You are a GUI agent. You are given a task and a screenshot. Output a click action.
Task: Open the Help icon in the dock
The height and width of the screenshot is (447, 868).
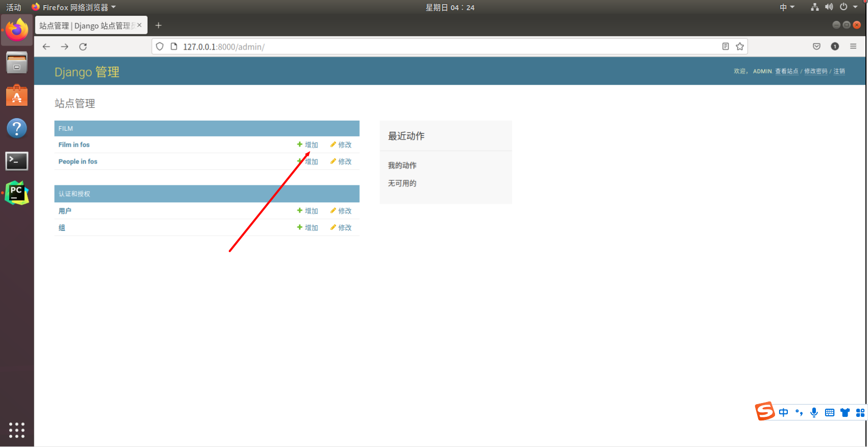17,128
